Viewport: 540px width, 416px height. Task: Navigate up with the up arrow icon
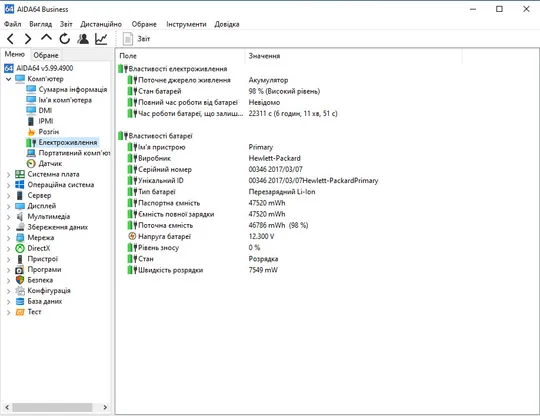46,38
